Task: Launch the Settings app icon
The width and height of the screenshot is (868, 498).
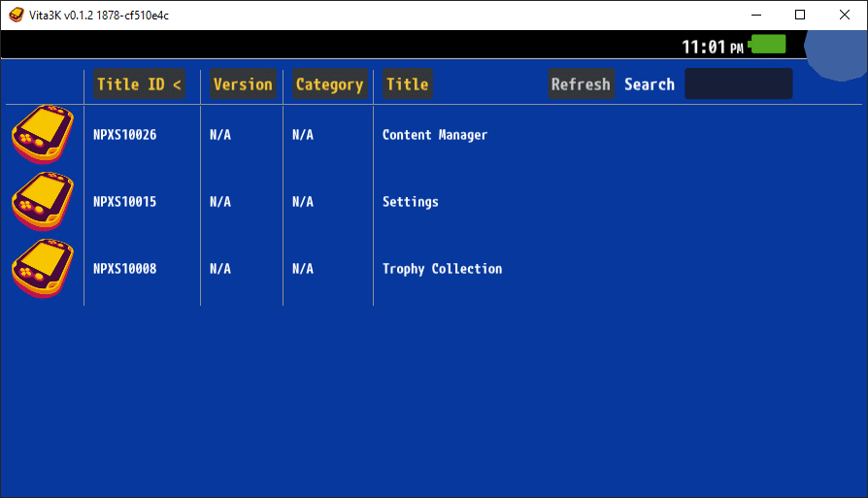Action: click(43, 201)
